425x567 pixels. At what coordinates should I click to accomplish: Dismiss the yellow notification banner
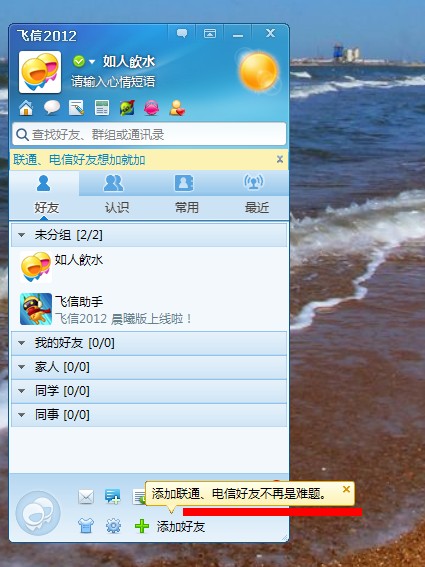(x=280, y=159)
